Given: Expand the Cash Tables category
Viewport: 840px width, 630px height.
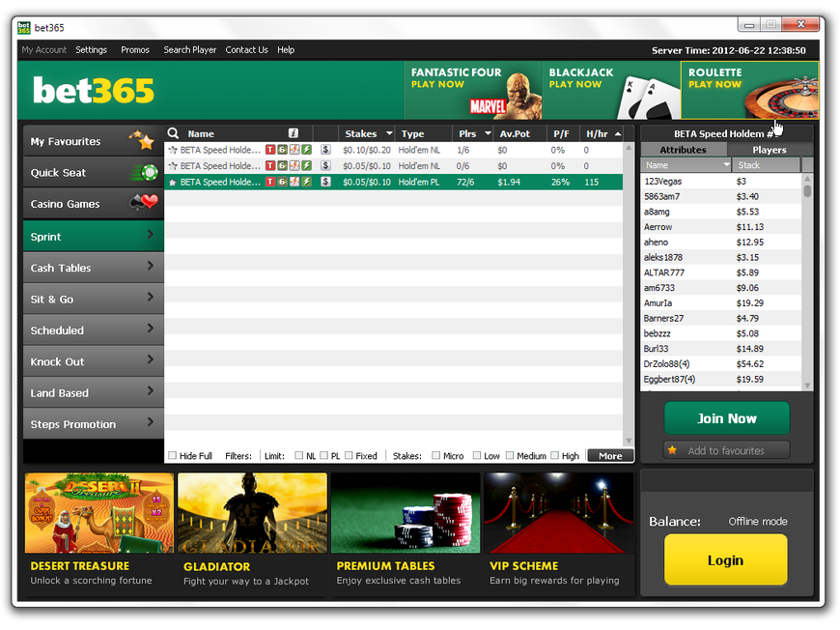Looking at the screenshot, I should (x=93, y=268).
